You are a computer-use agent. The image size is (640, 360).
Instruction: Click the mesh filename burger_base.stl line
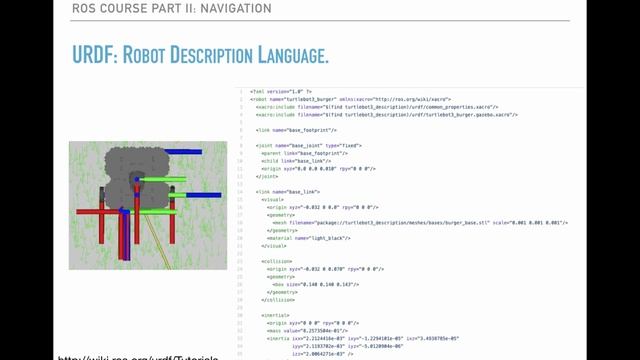420,223
